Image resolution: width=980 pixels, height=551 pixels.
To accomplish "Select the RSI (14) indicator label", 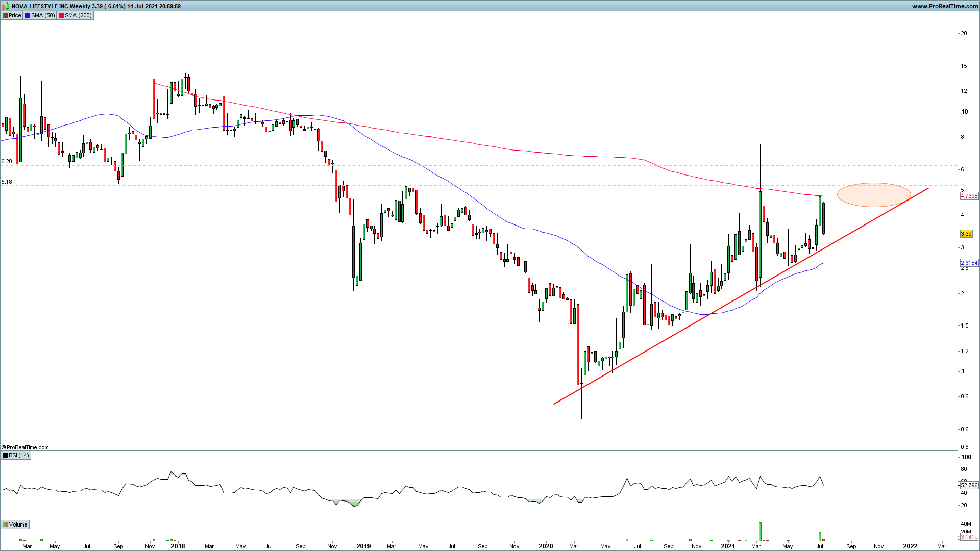I will (19, 455).
